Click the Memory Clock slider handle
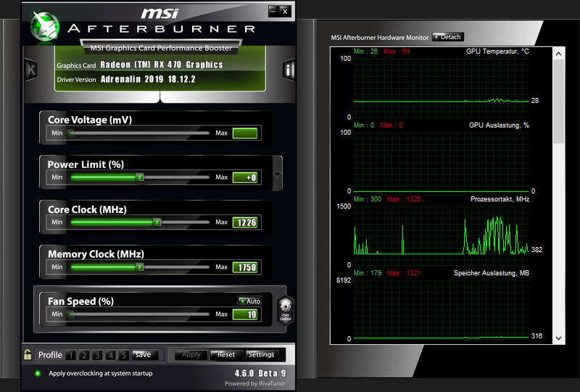 coord(139,267)
